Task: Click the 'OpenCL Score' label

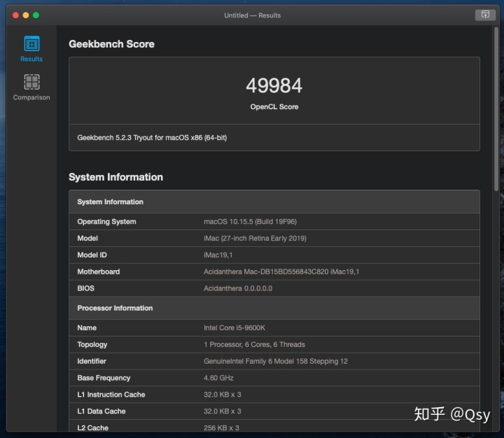Action: [x=274, y=106]
